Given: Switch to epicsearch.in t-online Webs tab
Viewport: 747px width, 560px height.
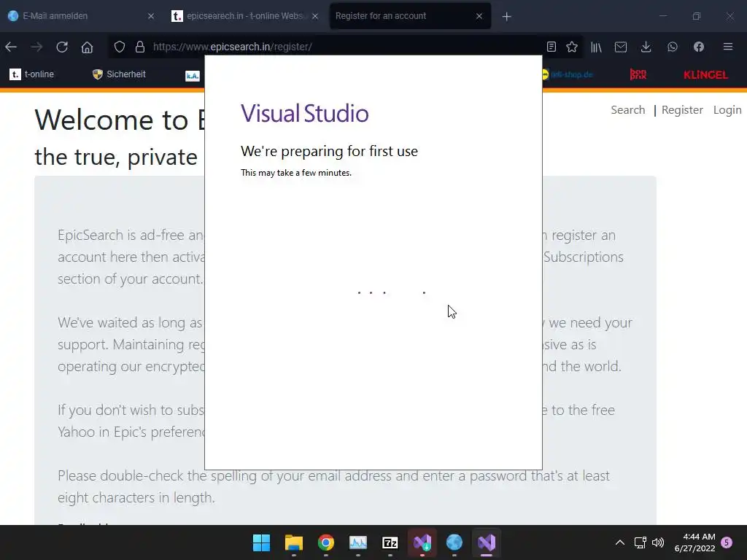Looking at the screenshot, I should [244, 16].
